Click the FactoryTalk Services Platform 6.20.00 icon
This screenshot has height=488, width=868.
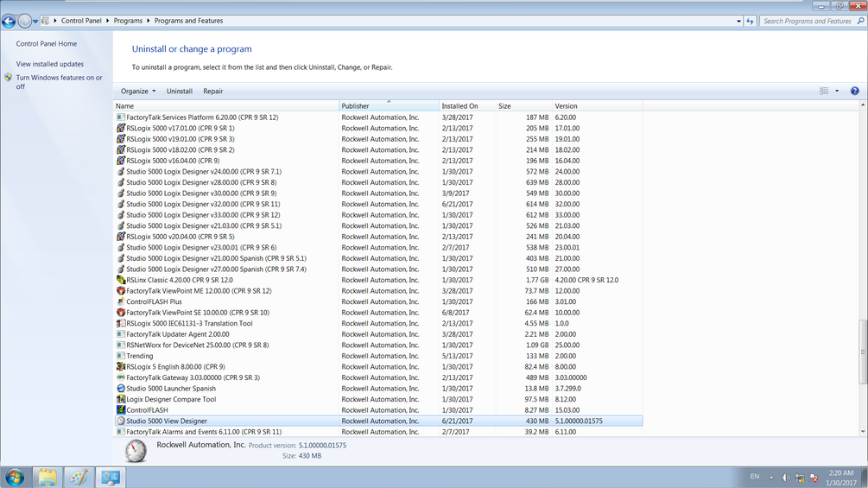point(121,117)
